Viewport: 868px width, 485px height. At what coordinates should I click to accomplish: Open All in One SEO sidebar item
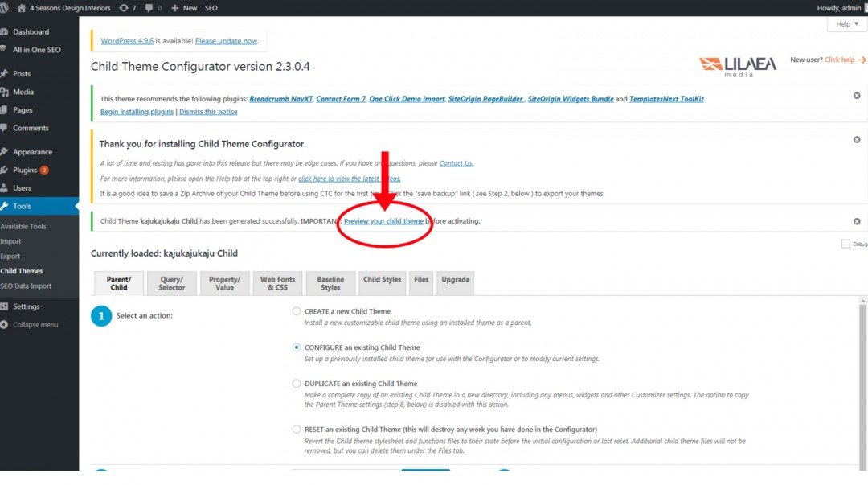pos(37,49)
